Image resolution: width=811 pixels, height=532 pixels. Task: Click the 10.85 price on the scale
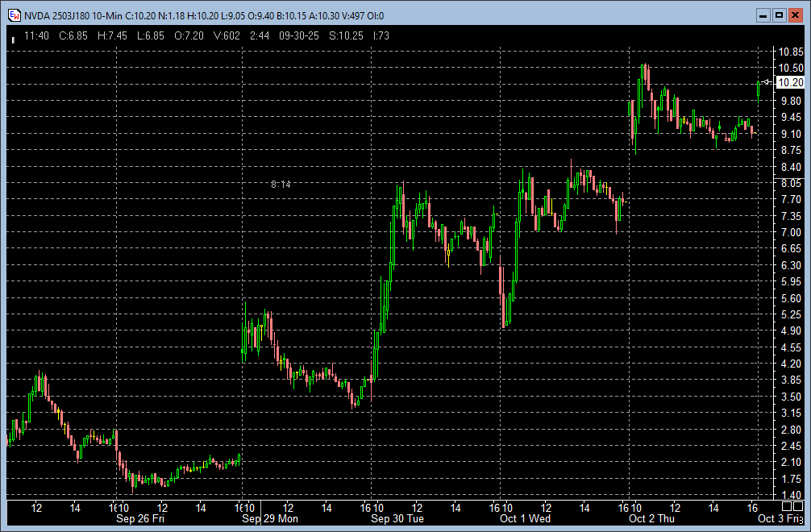(790, 52)
